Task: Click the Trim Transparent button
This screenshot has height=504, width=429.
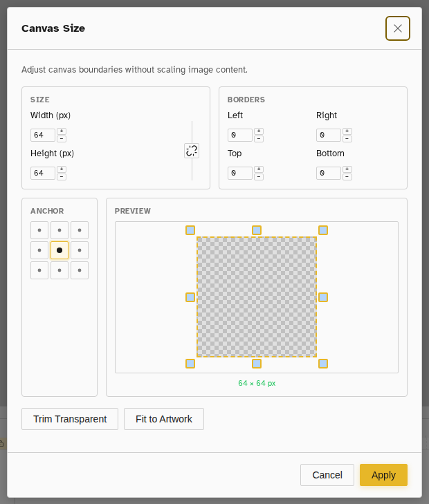Action: 70,419
